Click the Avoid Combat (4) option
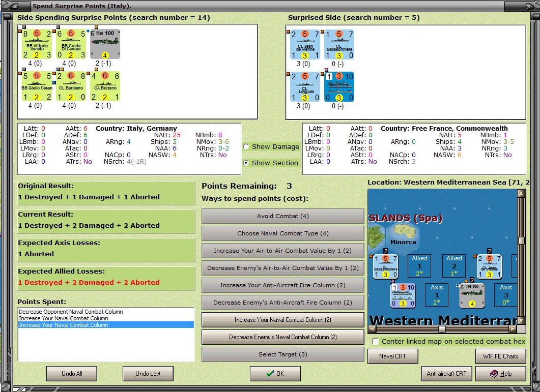Image resolution: width=540 pixels, height=392 pixels. pyautogui.click(x=283, y=216)
